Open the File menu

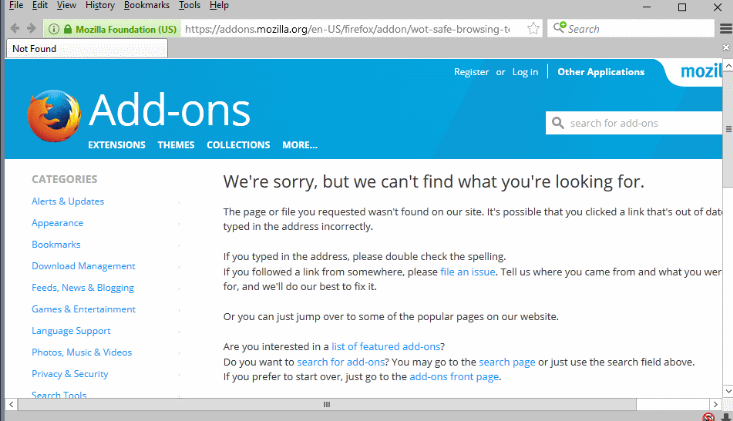pos(16,5)
